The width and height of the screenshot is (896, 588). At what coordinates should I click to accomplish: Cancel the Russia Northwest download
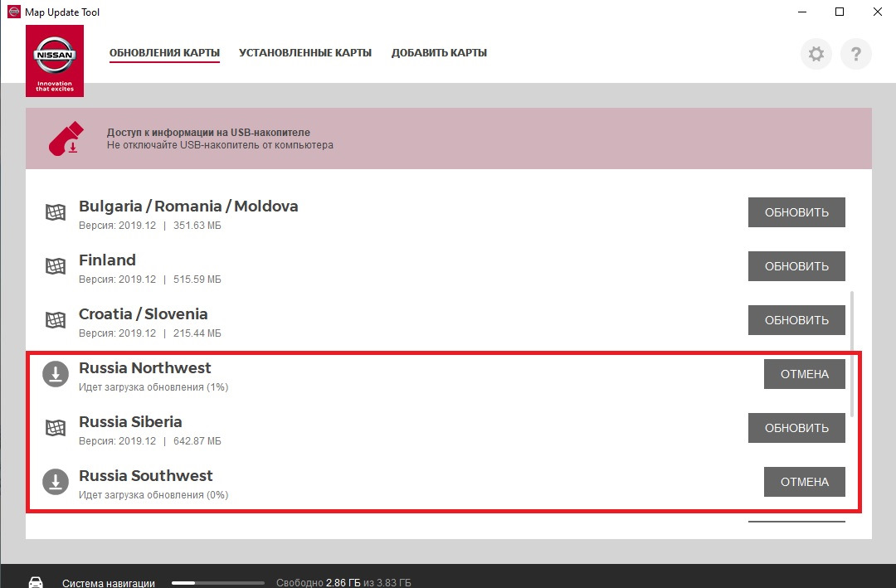tap(805, 374)
